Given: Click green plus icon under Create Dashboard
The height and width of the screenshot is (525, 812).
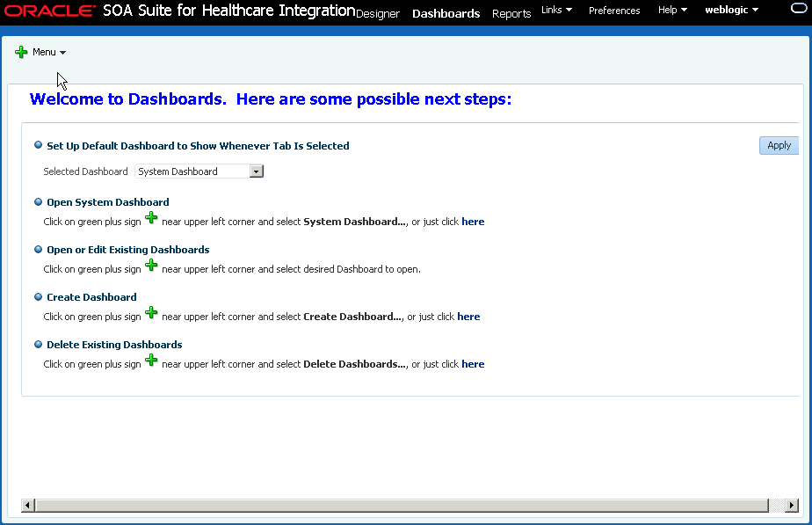Looking at the screenshot, I should (151, 312).
